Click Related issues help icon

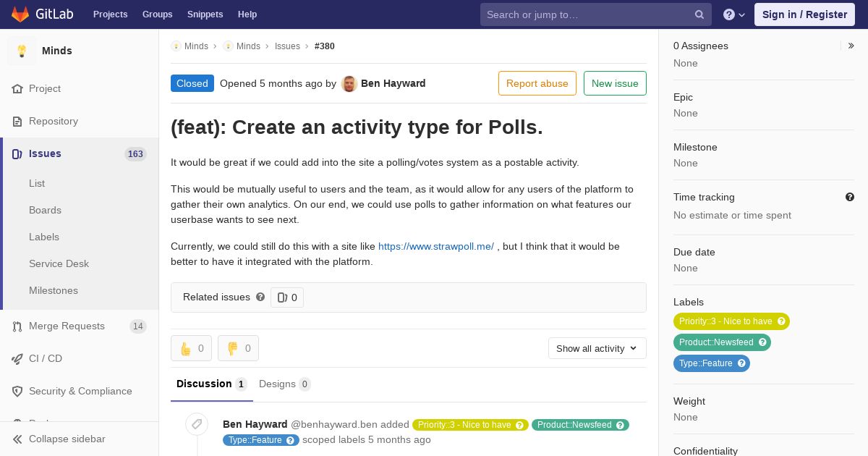(x=260, y=297)
